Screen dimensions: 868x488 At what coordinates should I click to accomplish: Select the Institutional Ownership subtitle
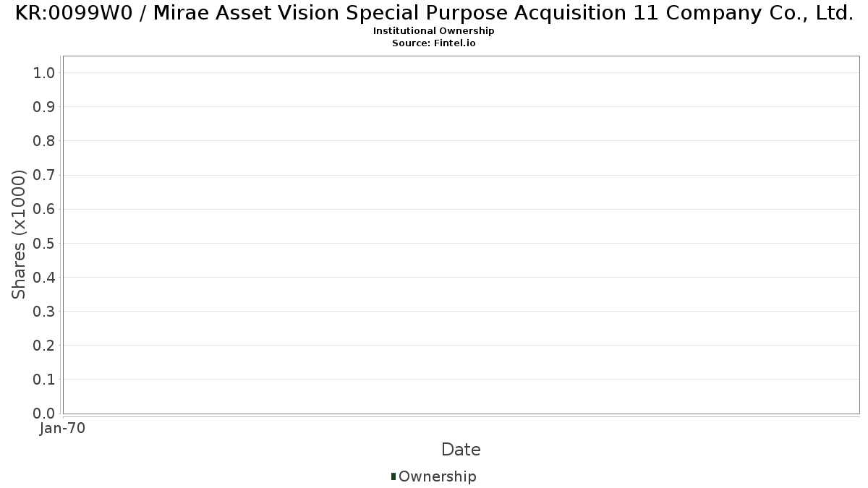[x=434, y=31]
